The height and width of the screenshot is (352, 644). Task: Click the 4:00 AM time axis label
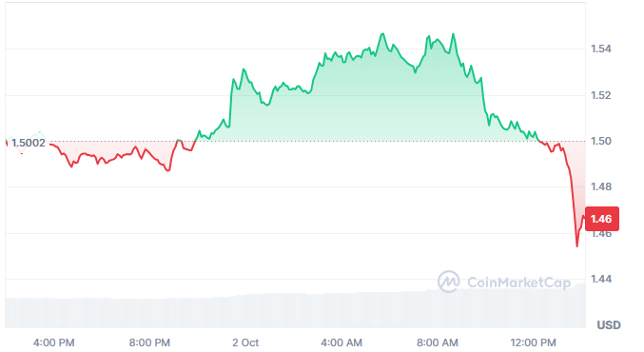[342, 342]
